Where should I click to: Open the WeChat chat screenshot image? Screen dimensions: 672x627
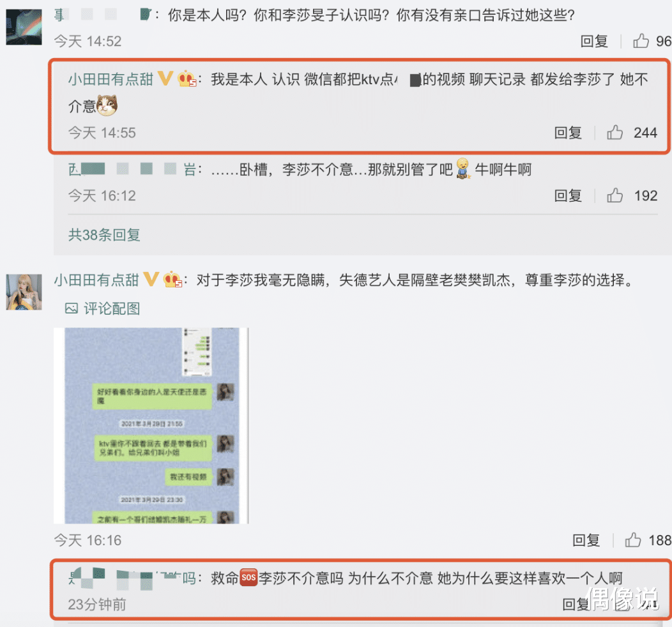151,423
